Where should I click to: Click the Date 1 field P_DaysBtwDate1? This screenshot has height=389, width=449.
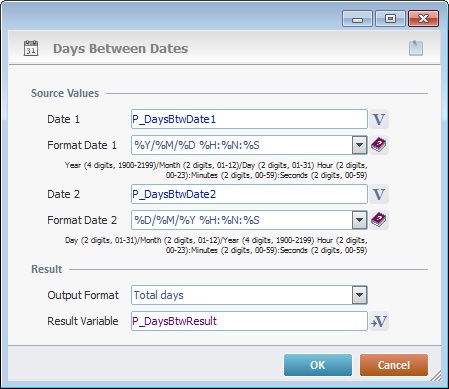coord(249,119)
